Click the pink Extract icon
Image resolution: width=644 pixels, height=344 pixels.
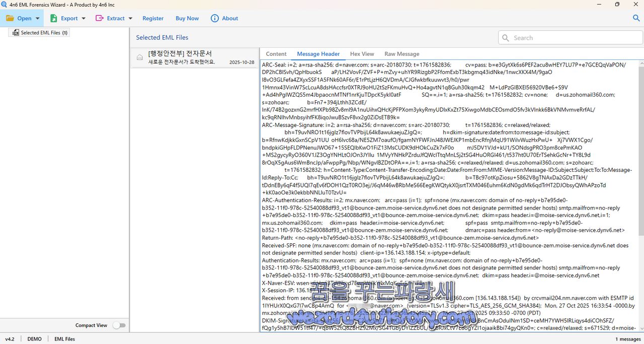click(x=99, y=18)
